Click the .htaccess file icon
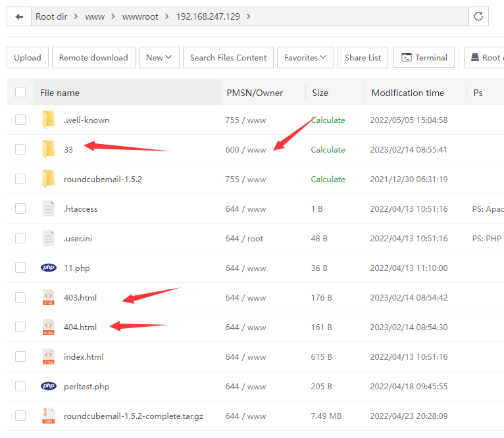504x438 pixels. point(49,208)
